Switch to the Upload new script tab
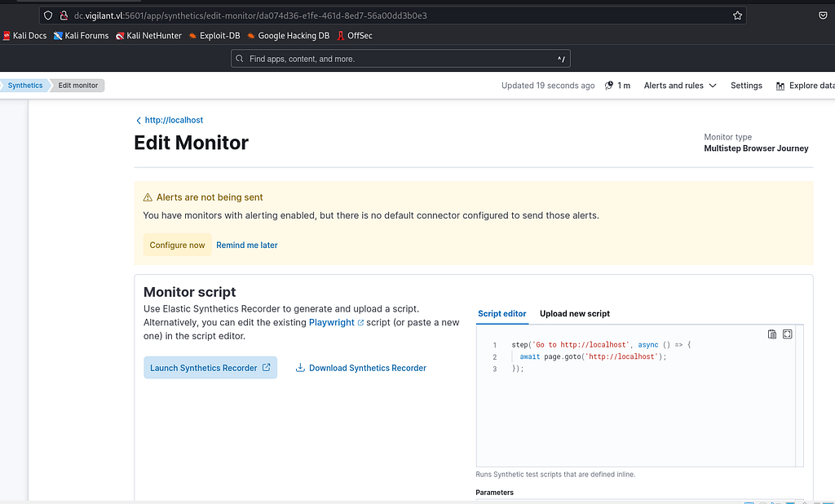This screenshot has width=835, height=504. point(575,313)
